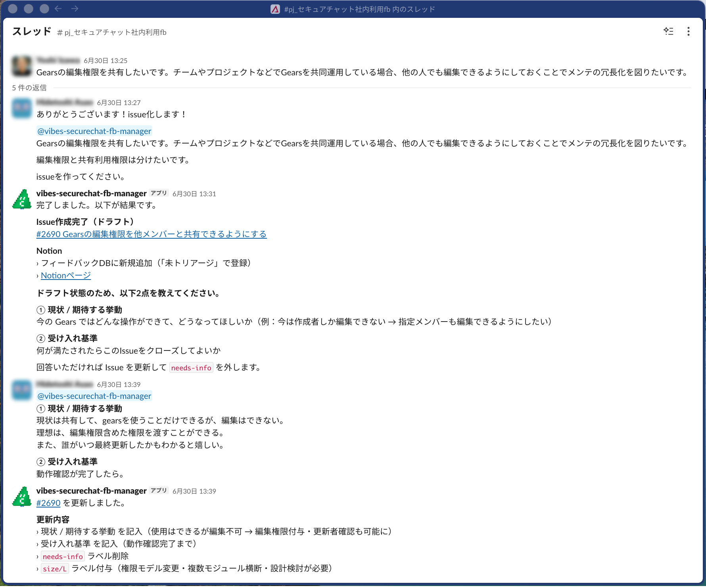Click the app logo in the title bar
Viewport: 706px width, 588px height.
[x=275, y=9]
